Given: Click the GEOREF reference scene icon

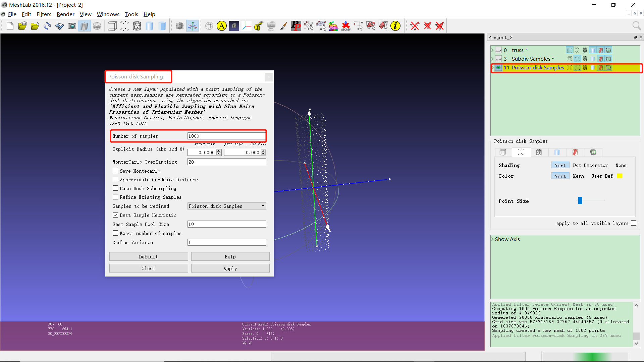Looking at the screenshot, I should [345, 26].
